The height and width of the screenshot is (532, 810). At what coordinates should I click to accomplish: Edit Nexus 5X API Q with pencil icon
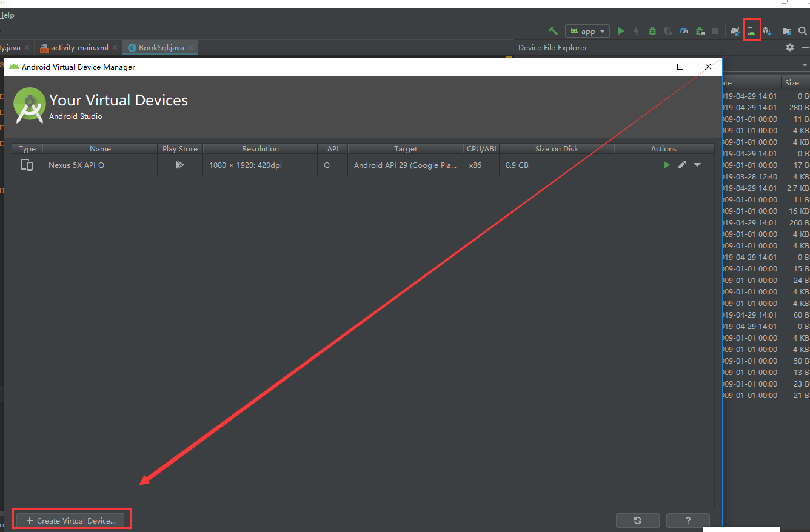pos(682,165)
